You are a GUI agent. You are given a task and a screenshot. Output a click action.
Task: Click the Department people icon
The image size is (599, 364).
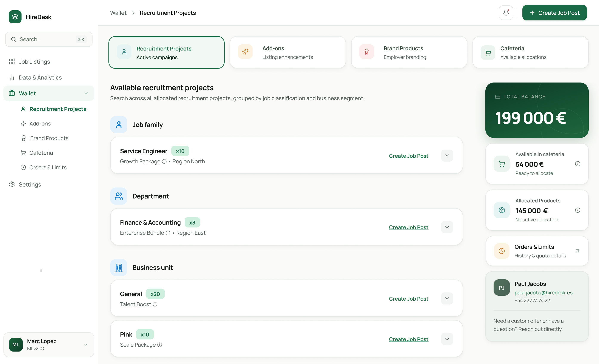tap(119, 196)
